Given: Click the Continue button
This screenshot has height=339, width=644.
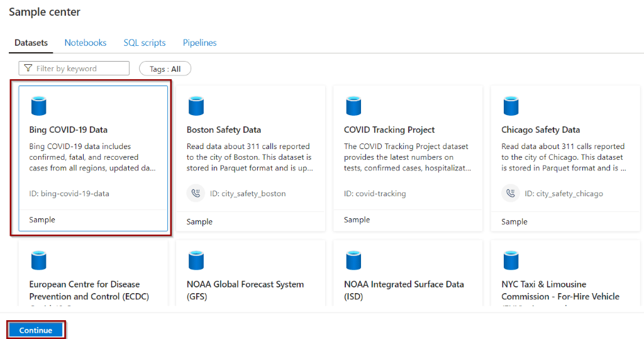Looking at the screenshot, I should click(36, 330).
